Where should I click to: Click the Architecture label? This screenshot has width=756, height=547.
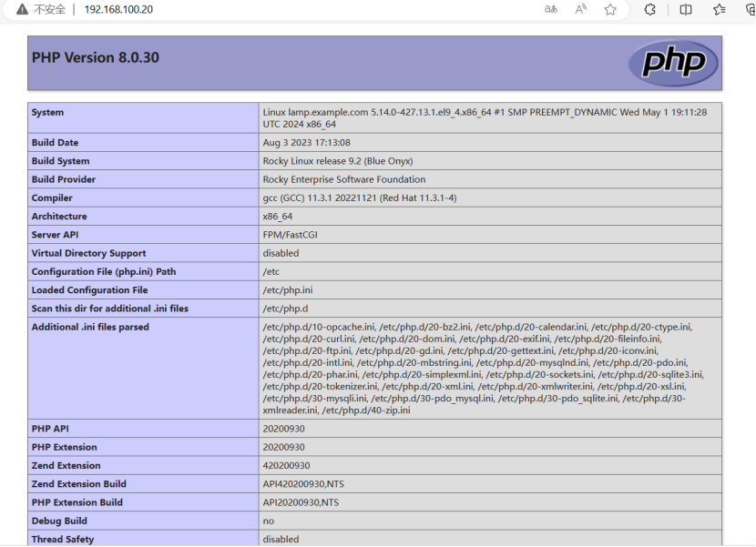59,217
